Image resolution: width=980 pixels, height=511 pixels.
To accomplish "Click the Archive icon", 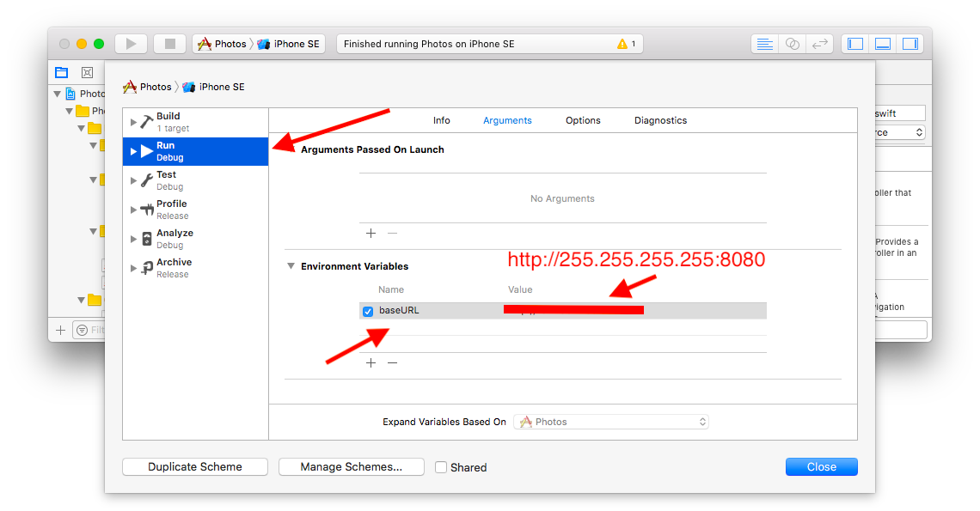I will click(147, 268).
